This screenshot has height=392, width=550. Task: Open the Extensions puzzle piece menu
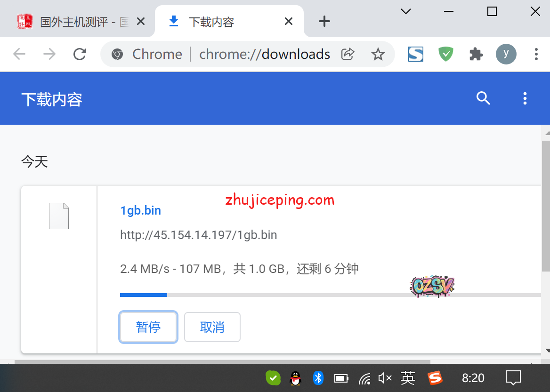[x=476, y=55]
